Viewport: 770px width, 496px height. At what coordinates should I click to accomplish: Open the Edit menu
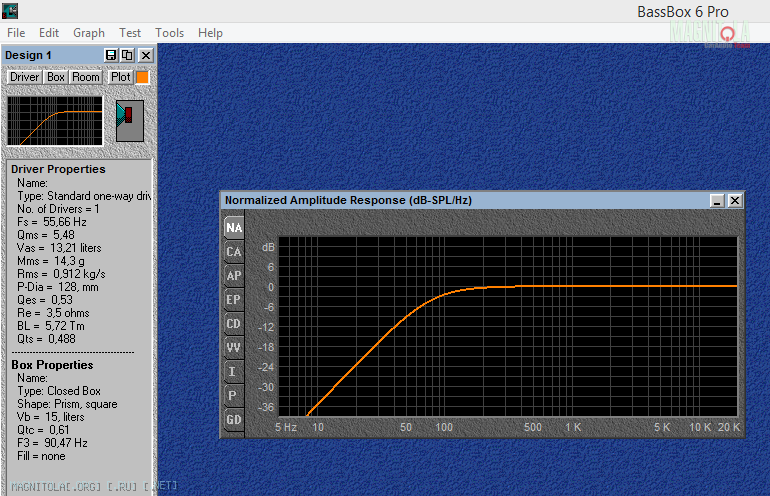point(49,33)
